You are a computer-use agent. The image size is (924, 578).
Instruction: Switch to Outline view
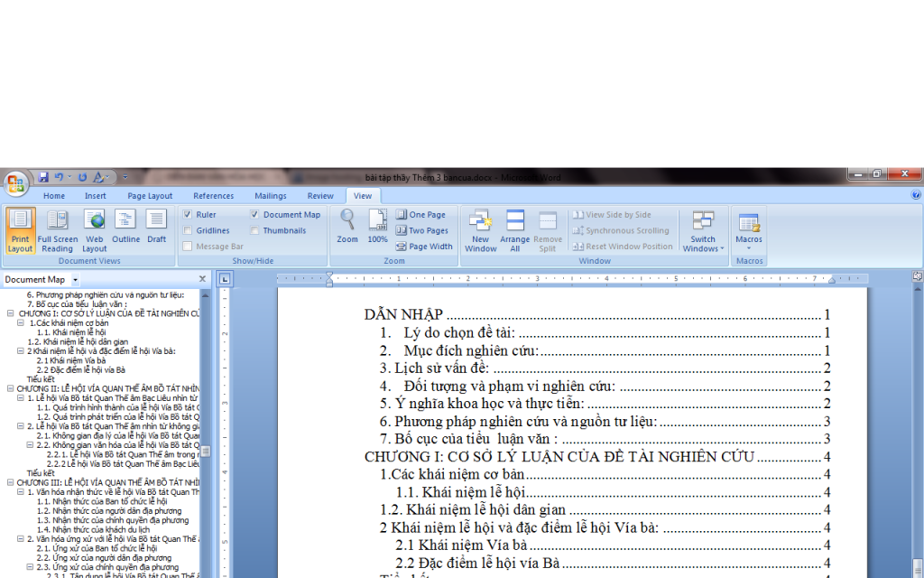click(x=125, y=230)
